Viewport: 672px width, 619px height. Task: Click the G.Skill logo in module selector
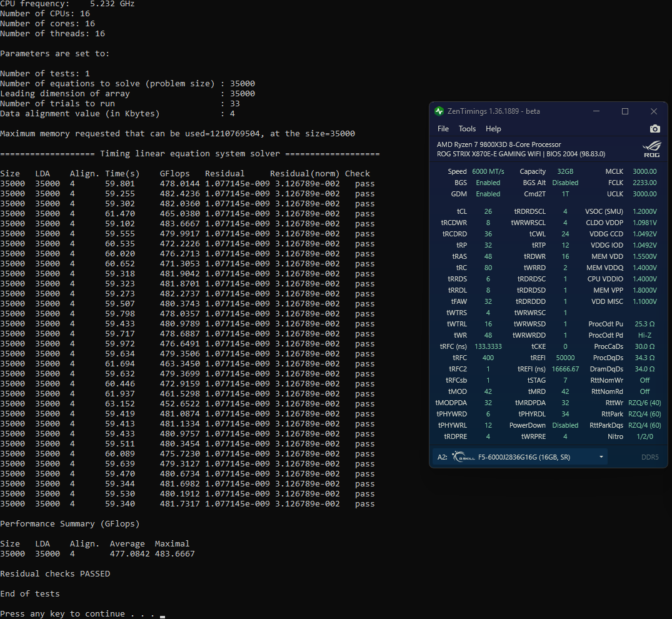click(x=463, y=457)
